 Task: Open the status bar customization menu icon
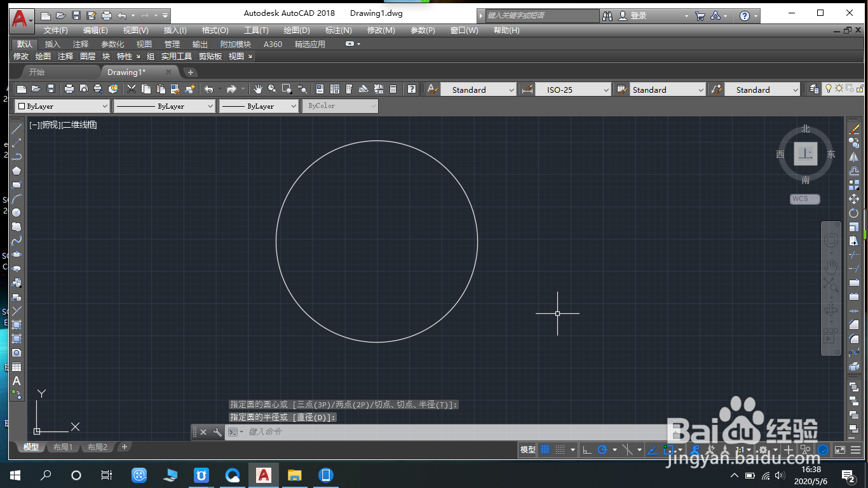[855, 450]
